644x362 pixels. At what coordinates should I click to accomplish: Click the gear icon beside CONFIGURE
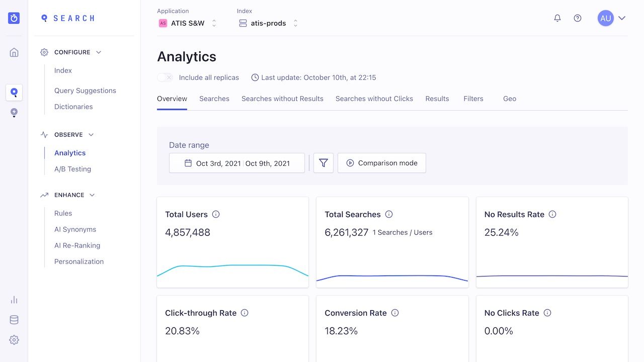pos(44,52)
